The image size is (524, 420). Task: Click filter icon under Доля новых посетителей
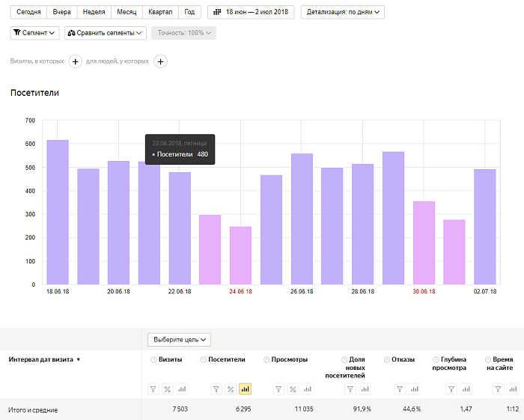350,389
